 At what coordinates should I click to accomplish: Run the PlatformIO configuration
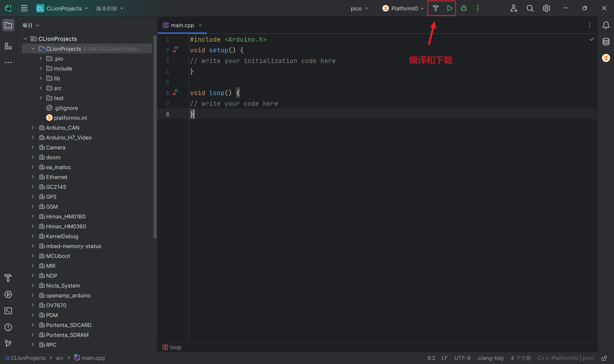point(450,8)
